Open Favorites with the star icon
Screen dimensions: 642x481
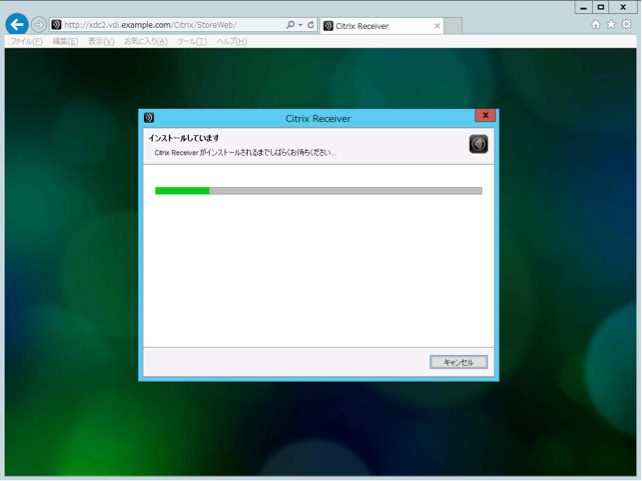[611, 25]
